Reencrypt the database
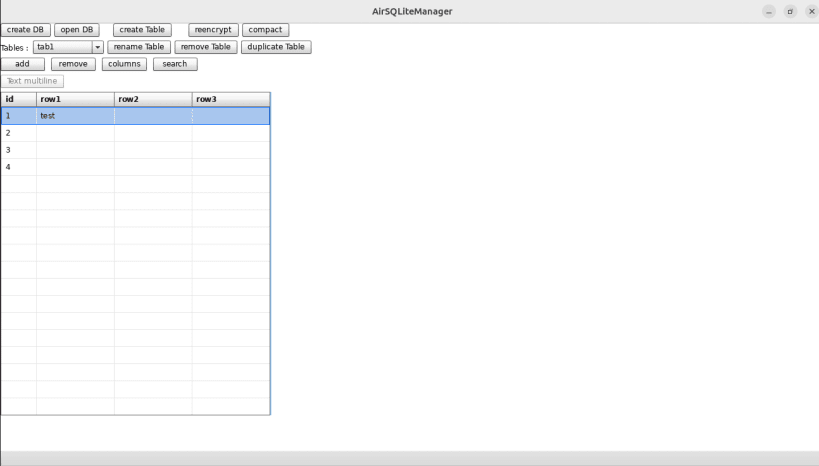 (x=213, y=30)
